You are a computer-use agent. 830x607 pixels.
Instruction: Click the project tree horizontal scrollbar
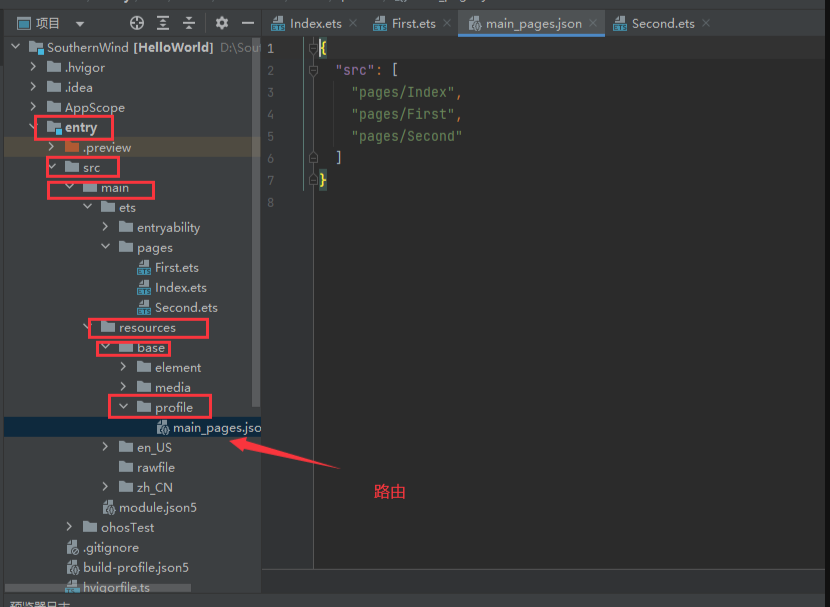click(x=98, y=587)
